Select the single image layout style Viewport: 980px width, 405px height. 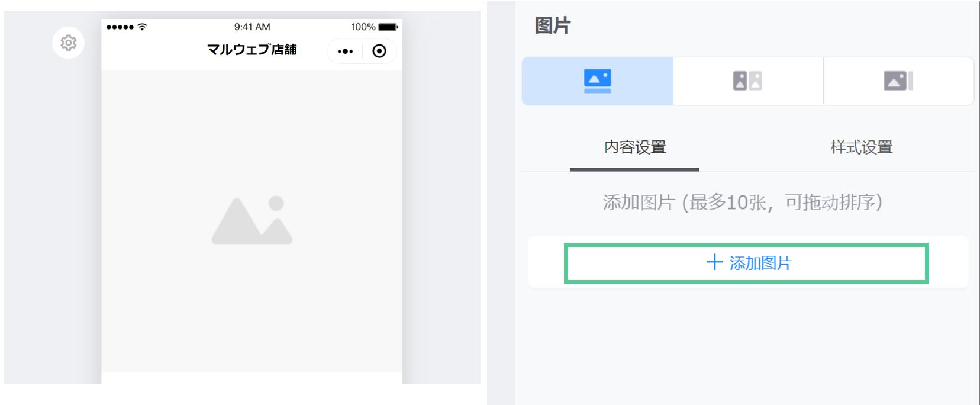(x=598, y=81)
